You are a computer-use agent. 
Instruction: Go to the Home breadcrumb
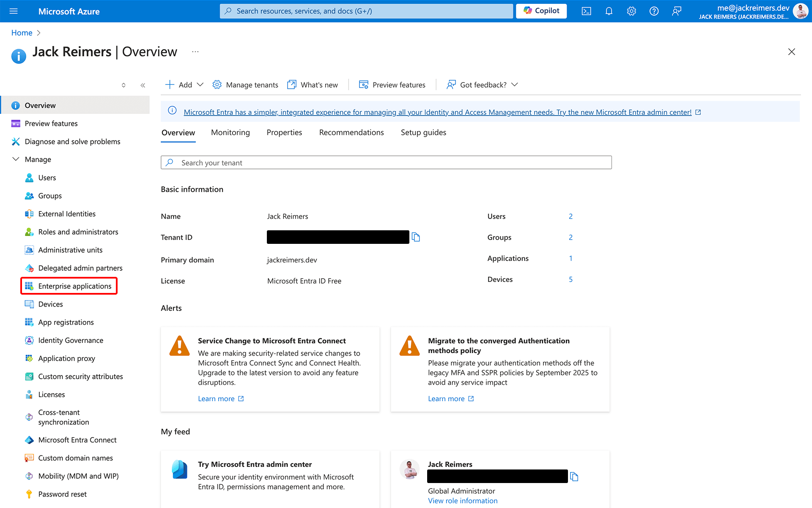[x=22, y=33]
